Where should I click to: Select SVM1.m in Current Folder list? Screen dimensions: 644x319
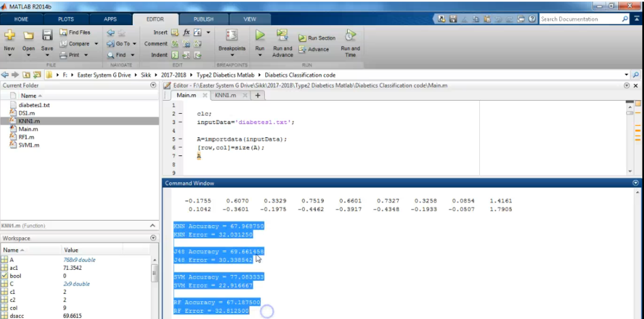tap(29, 145)
